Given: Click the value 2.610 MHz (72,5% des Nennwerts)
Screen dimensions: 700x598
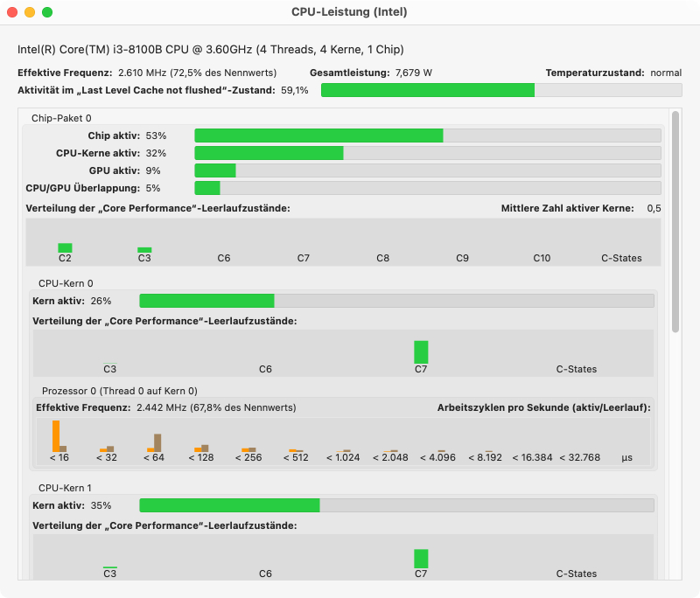Looking at the screenshot, I should pos(198,73).
